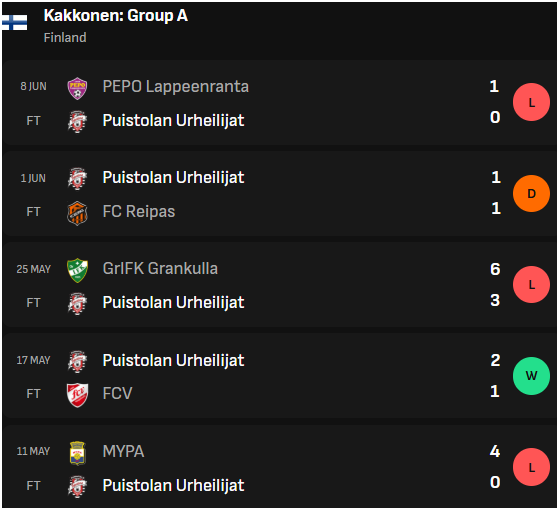Click the FCV red shield crest
Image resolution: width=559 pixels, height=510 pixels.
pos(77,395)
